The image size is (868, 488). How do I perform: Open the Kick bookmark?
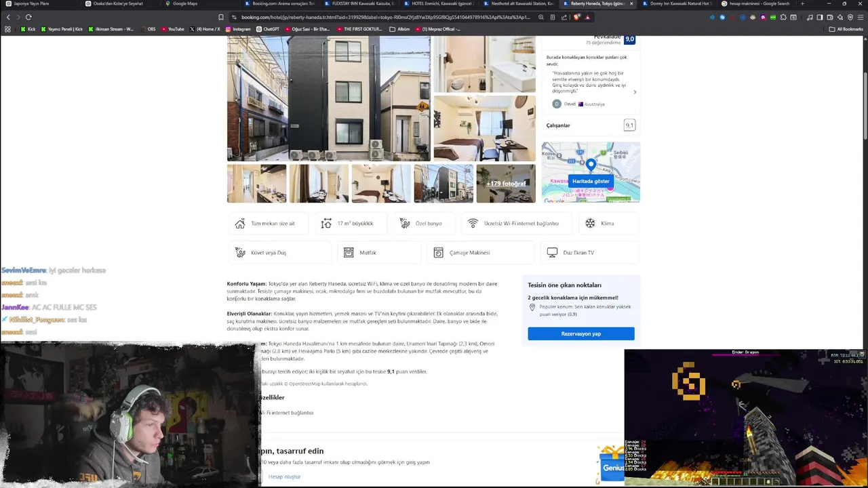[x=28, y=29]
